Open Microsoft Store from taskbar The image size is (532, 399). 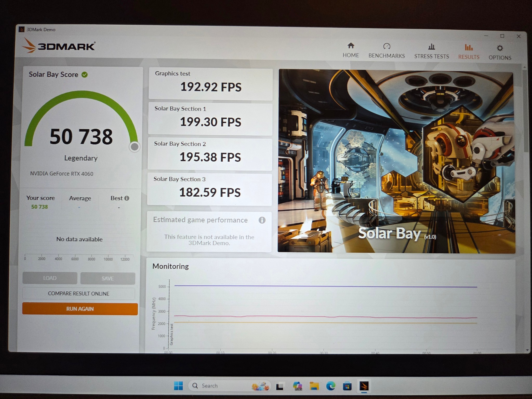(347, 386)
